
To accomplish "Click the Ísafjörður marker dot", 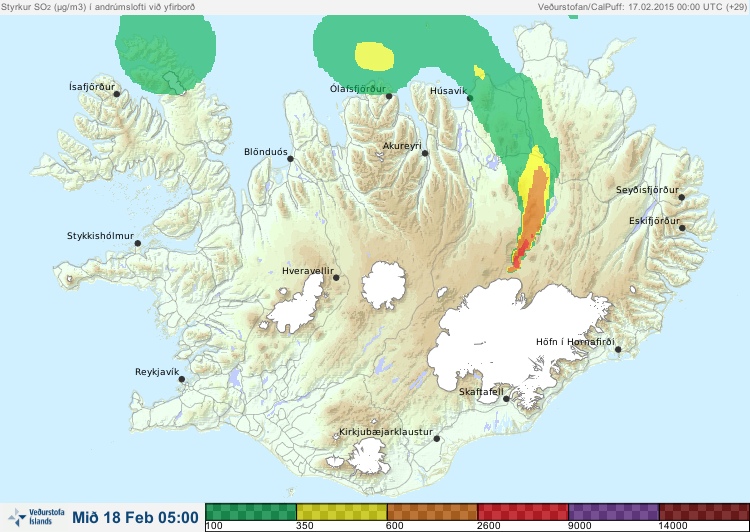I will [x=117, y=94].
